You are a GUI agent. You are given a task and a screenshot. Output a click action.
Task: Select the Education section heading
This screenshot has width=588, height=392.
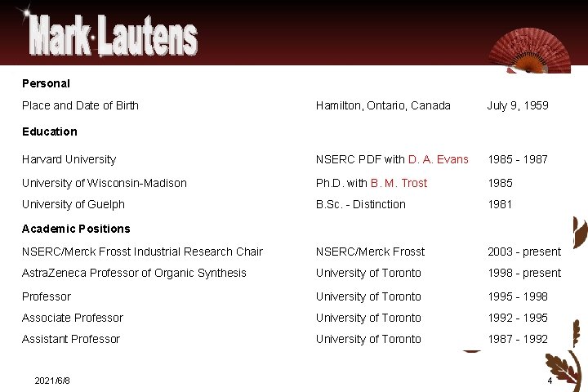[x=50, y=131]
